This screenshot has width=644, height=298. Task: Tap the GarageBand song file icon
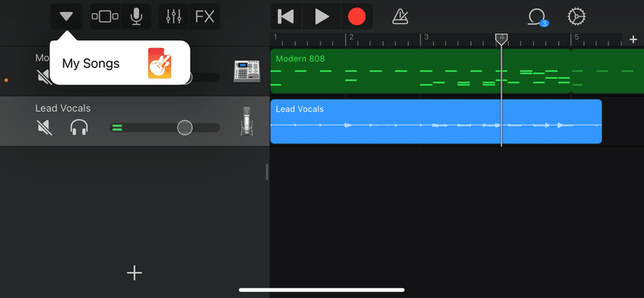159,63
